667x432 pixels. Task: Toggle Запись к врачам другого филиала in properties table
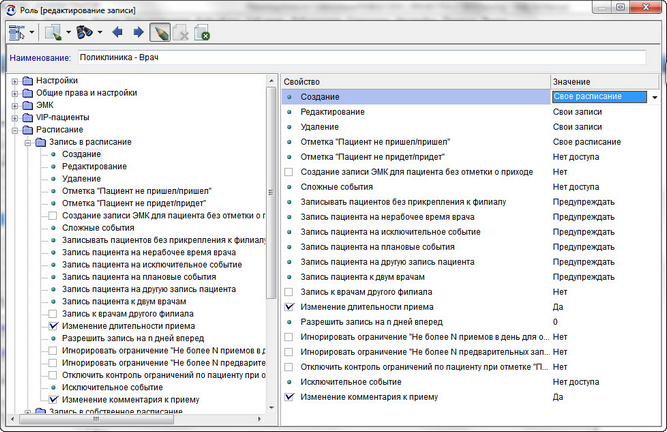pyautogui.click(x=289, y=292)
